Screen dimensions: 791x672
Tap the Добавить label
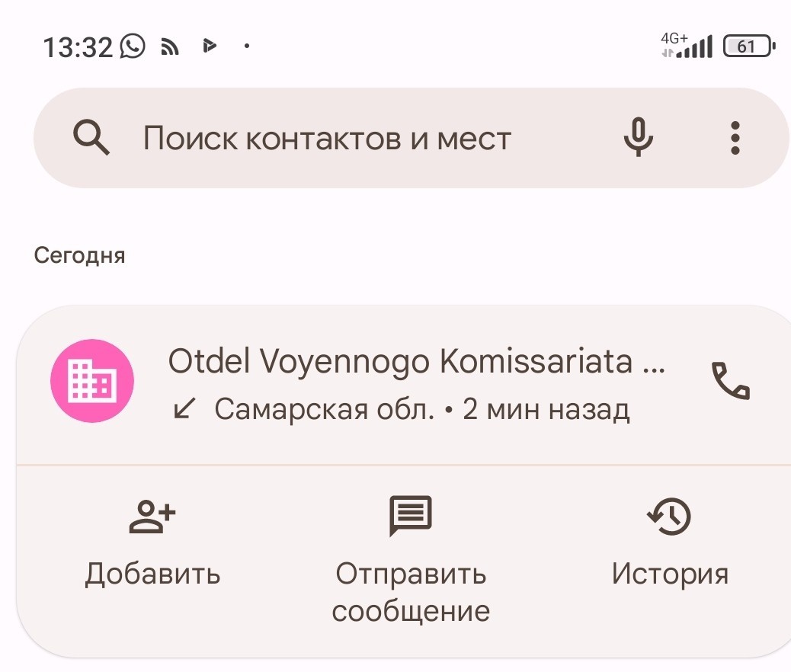(x=152, y=574)
